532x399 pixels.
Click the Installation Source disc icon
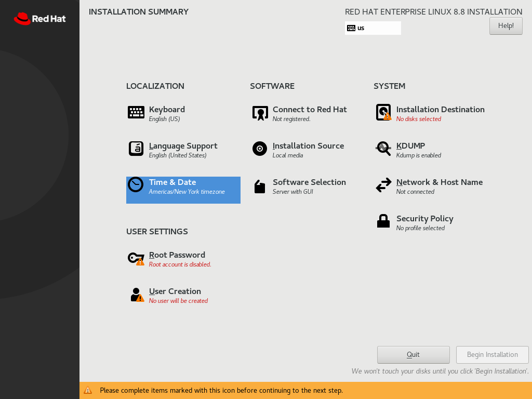260,149
